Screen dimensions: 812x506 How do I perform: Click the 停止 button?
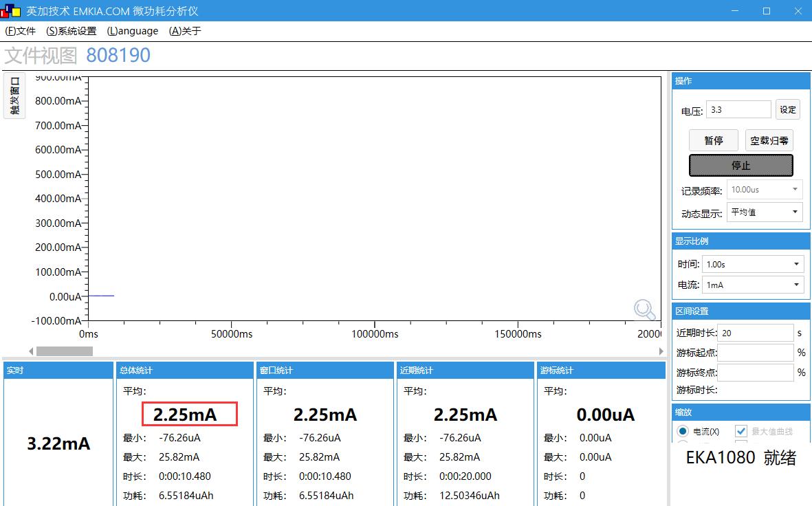[x=740, y=166]
